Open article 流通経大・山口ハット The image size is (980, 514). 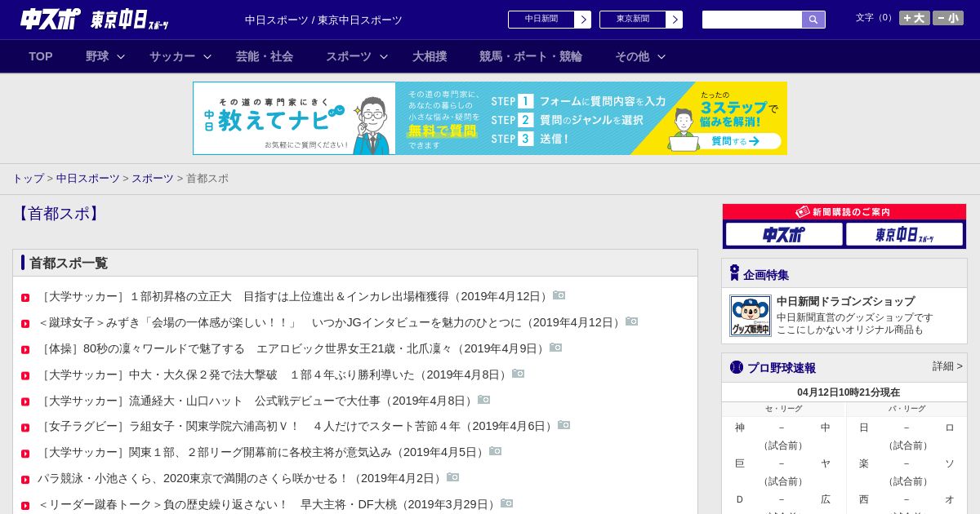click(257, 401)
